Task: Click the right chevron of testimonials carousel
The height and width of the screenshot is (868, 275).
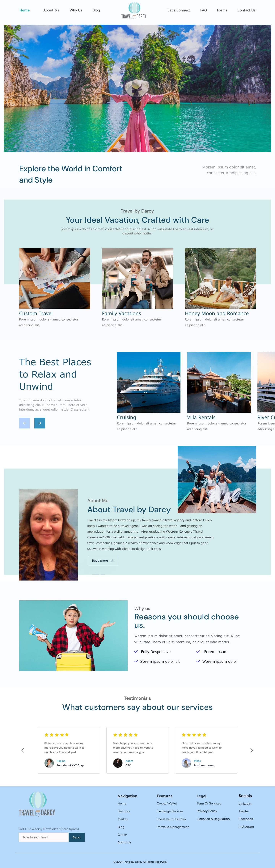Action: (x=251, y=750)
